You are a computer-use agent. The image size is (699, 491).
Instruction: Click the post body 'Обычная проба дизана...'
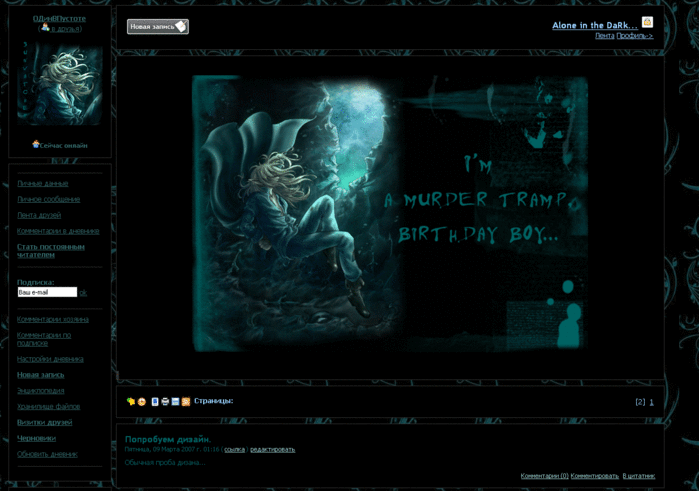tap(165, 462)
